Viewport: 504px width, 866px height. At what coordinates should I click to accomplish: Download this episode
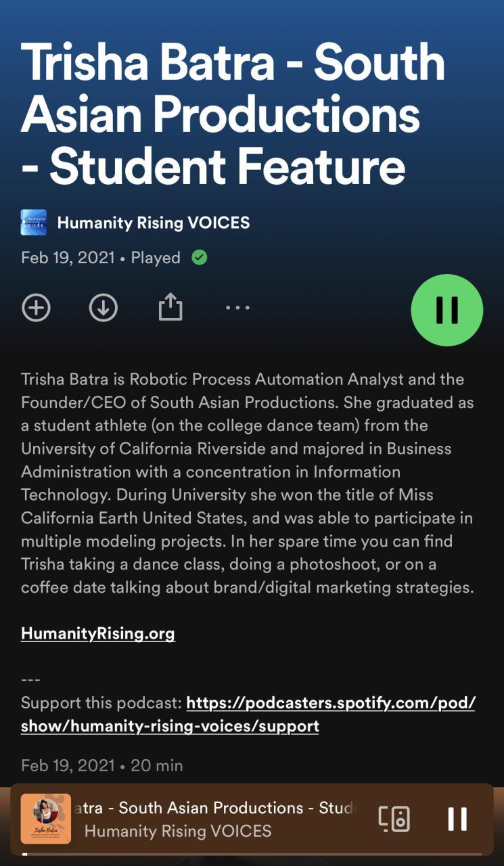pyautogui.click(x=103, y=308)
